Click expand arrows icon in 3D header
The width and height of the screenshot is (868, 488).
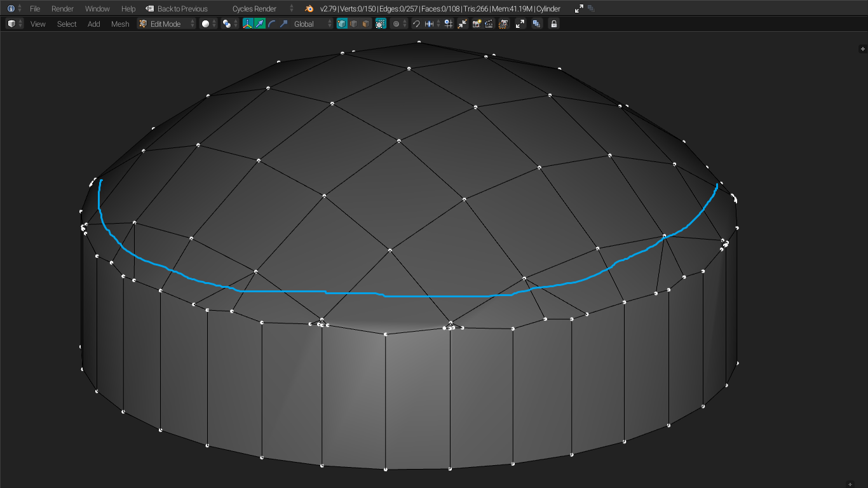[520, 24]
